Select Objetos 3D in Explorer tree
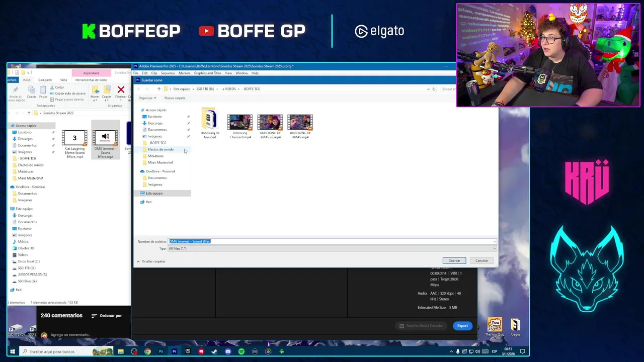This screenshot has width=644, height=362. tap(26, 248)
